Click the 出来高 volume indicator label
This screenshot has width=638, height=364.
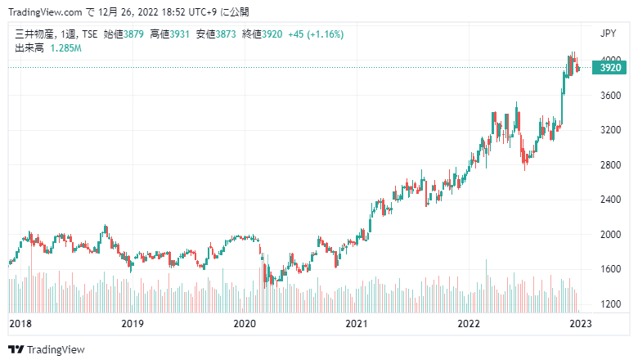point(29,48)
